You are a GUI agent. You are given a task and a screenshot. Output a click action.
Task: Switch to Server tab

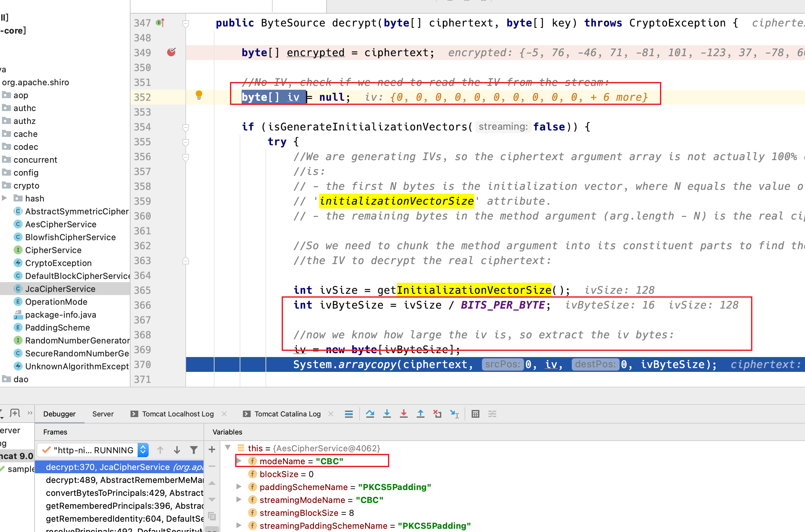(103, 414)
